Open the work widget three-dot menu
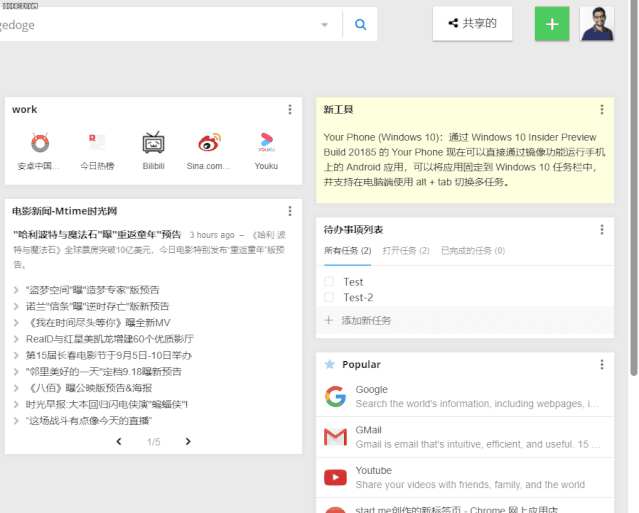Image resolution: width=639 pixels, height=513 pixels. click(290, 109)
